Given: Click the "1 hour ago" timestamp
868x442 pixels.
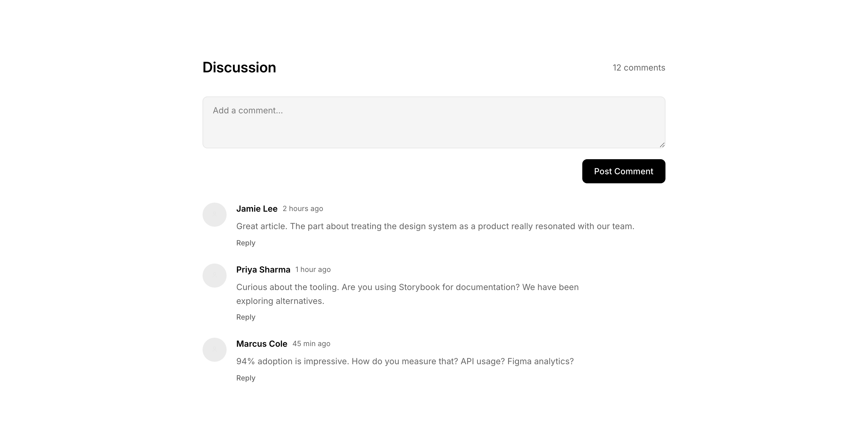Looking at the screenshot, I should point(313,270).
